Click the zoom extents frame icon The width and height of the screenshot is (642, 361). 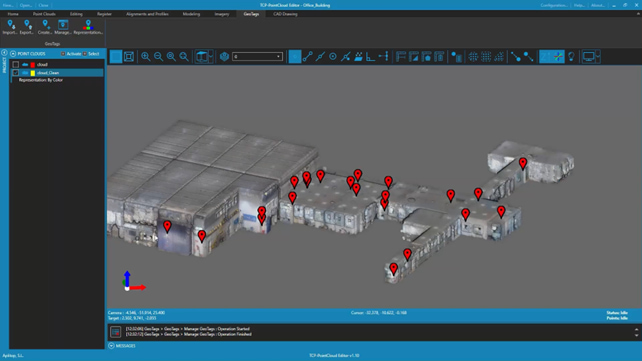point(129,56)
